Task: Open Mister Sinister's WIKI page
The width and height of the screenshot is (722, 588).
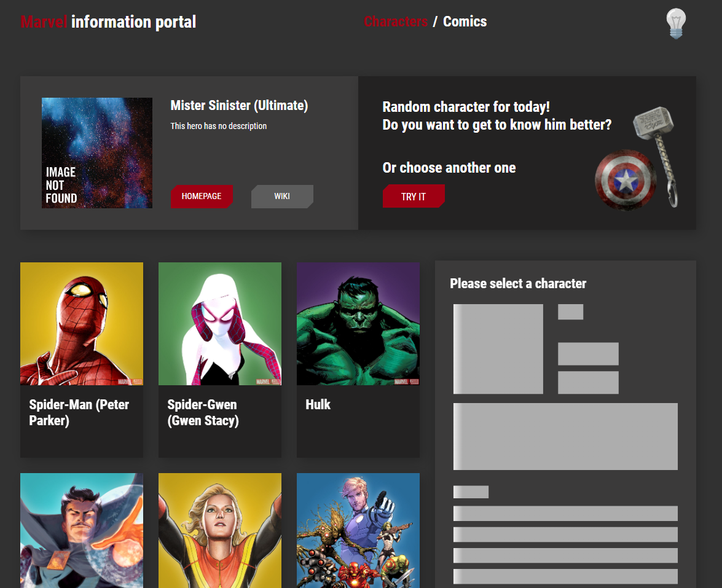Action: coord(281,196)
